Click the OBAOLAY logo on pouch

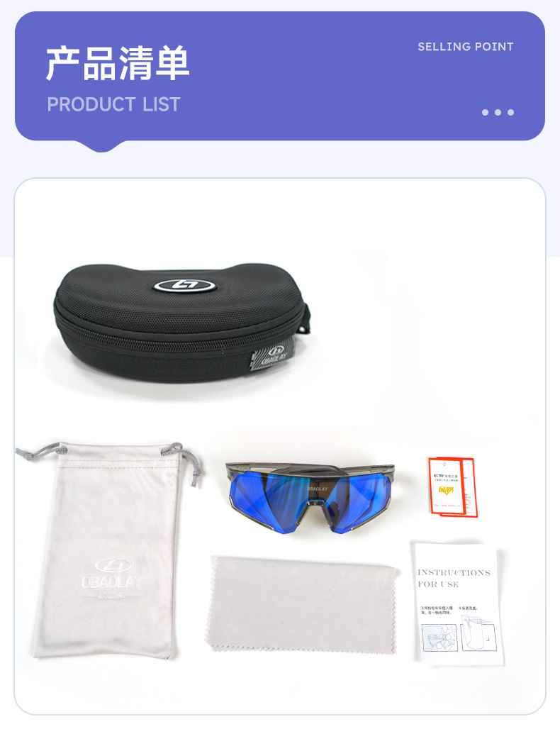112,577
